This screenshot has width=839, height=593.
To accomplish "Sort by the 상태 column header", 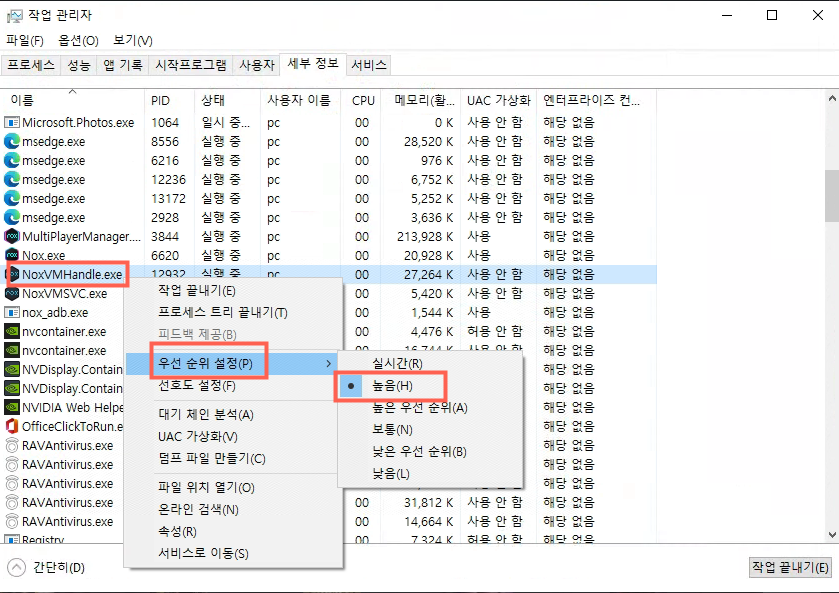I will coord(227,100).
